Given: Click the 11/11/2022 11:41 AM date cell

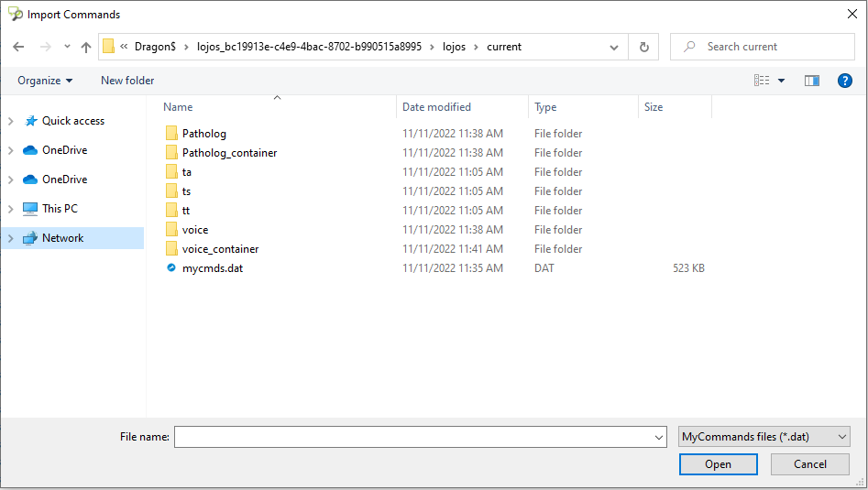Looking at the screenshot, I should [453, 249].
